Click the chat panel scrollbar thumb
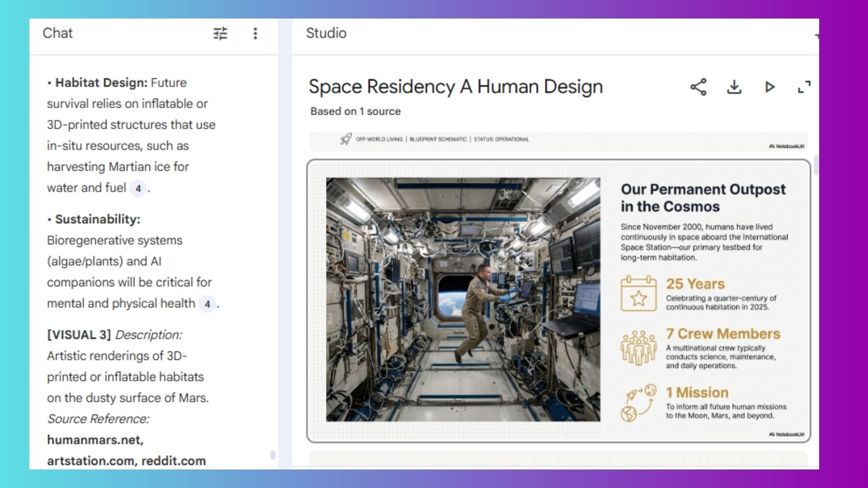 273,455
